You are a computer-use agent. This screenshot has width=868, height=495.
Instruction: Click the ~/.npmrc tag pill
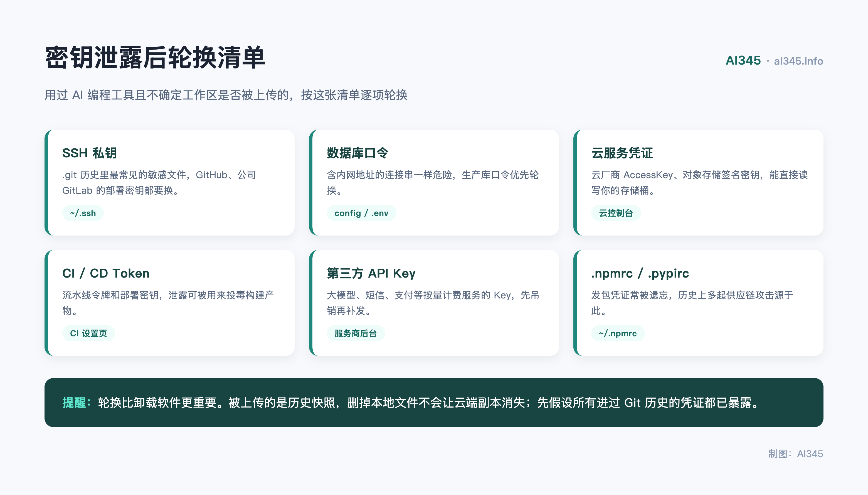click(x=618, y=333)
